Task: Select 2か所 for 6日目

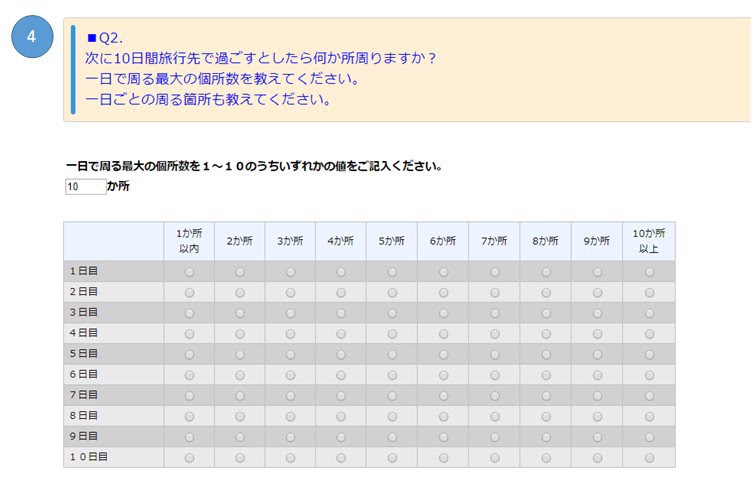Action: (240, 375)
